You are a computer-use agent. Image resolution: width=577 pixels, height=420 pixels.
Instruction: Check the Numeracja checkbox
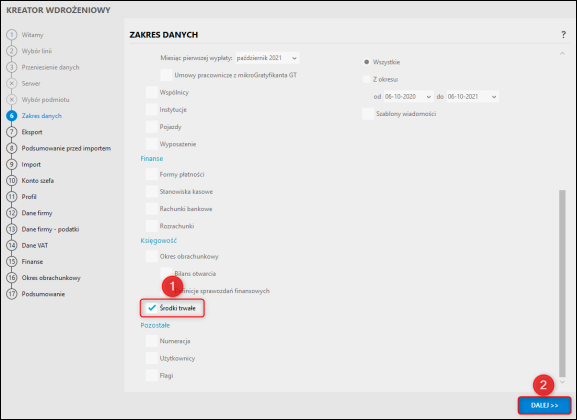pyautogui.click(x=152, y=341)
